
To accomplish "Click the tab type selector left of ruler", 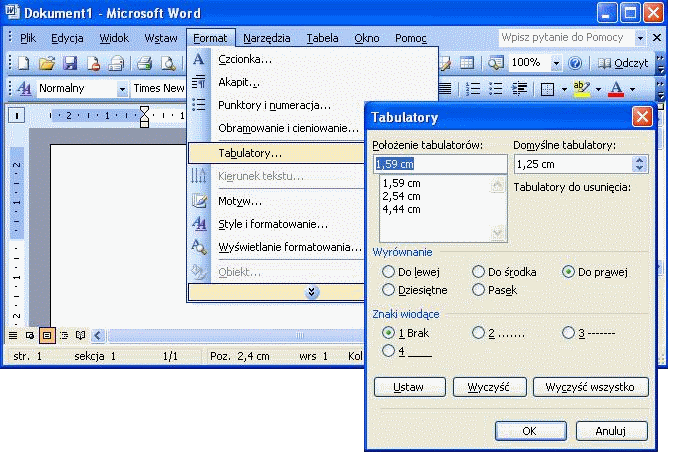I will (17, 115).
